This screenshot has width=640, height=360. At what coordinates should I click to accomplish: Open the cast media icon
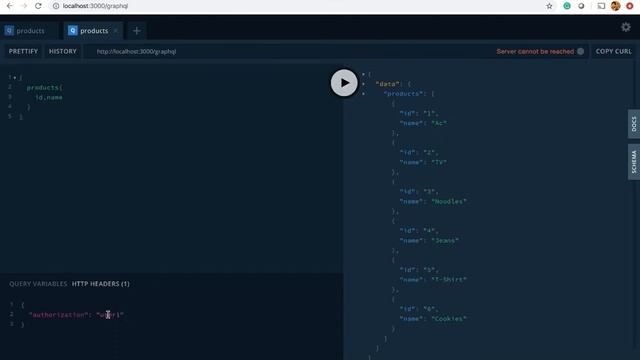click(x=601, y=6)
